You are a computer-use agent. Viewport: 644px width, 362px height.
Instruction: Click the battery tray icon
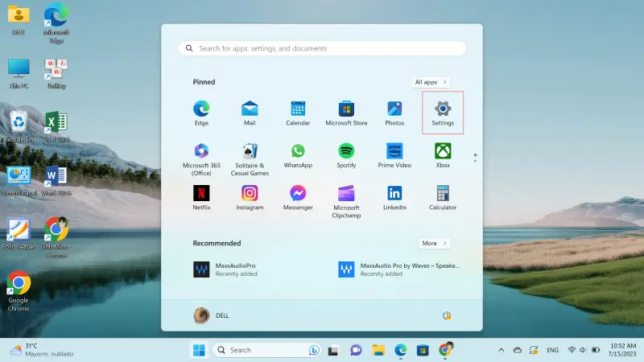(x=596, y=350)
